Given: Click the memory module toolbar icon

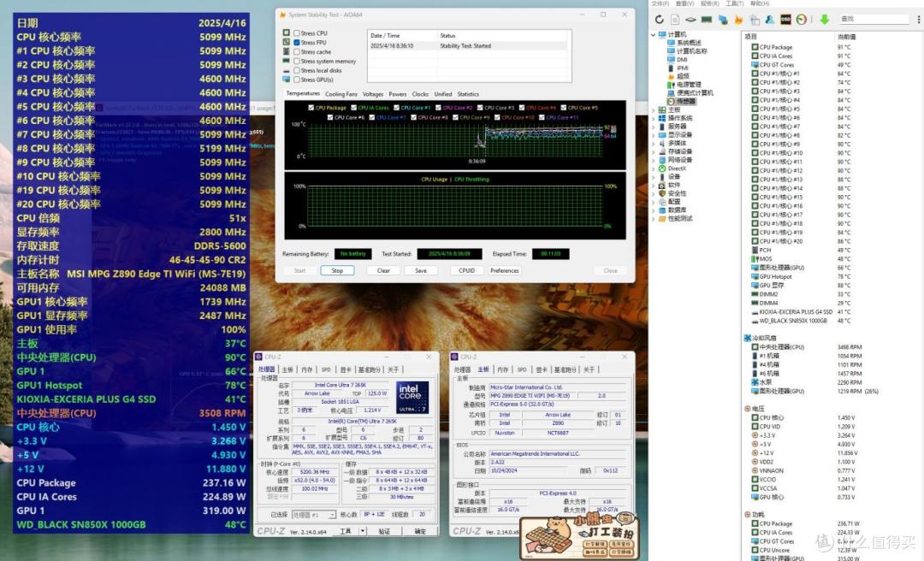Looking at the screenshot, I should (707, 20).
